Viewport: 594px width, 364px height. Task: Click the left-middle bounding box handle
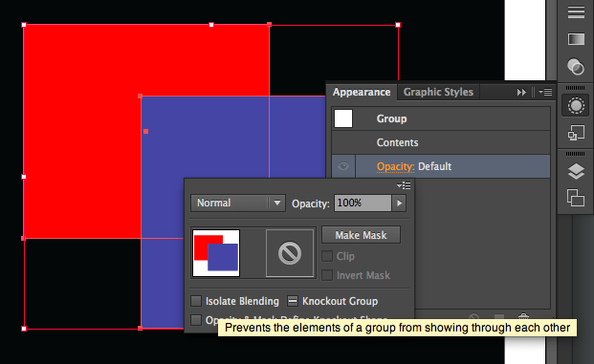(24, 177)
